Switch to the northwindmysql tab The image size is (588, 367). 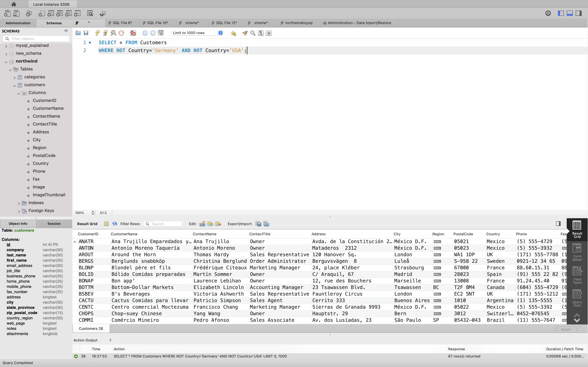298,23
